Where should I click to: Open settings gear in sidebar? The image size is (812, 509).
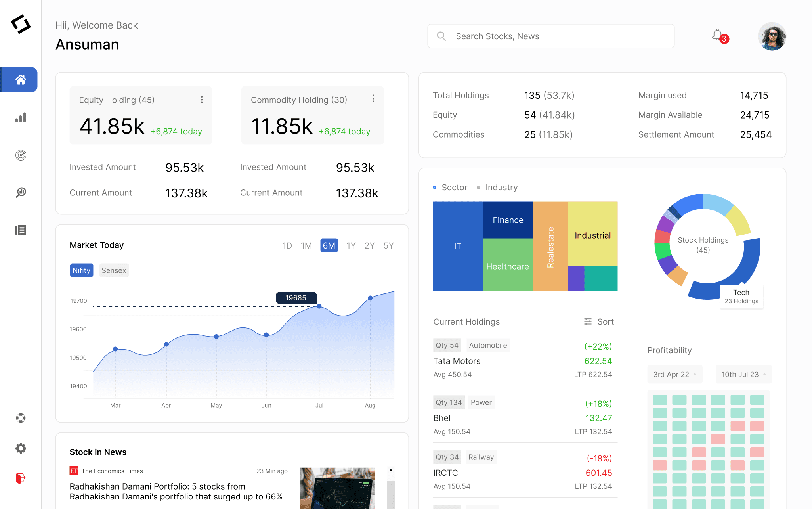21,448
